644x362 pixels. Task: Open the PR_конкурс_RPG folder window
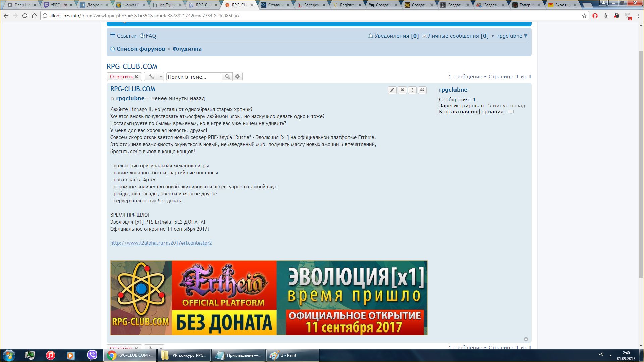coord(184,355)
